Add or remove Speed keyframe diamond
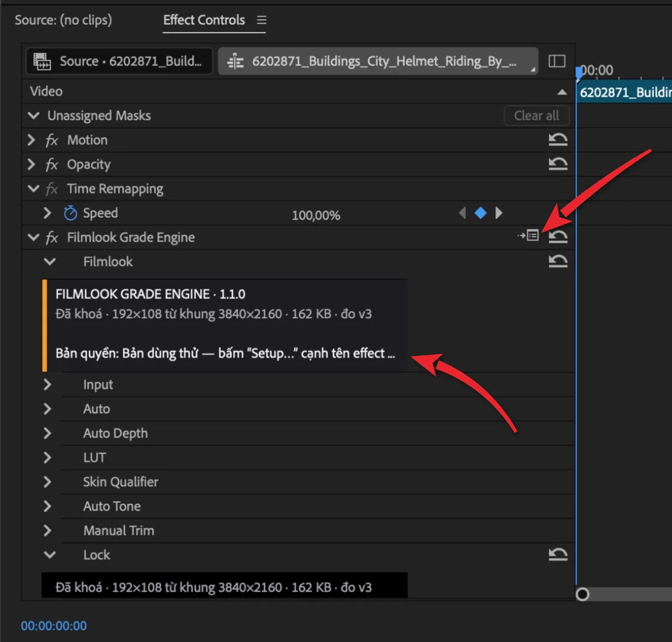672x642 pixels. (x=481, y=213)
